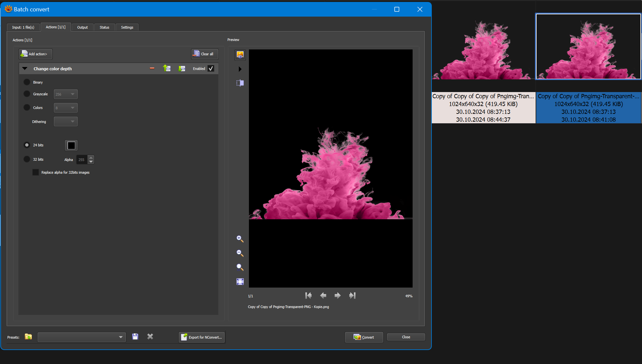The width and height of the screenshot is (642, 364).
Task: Save the preset with the floppy disk icon
Action: point(135,337)
